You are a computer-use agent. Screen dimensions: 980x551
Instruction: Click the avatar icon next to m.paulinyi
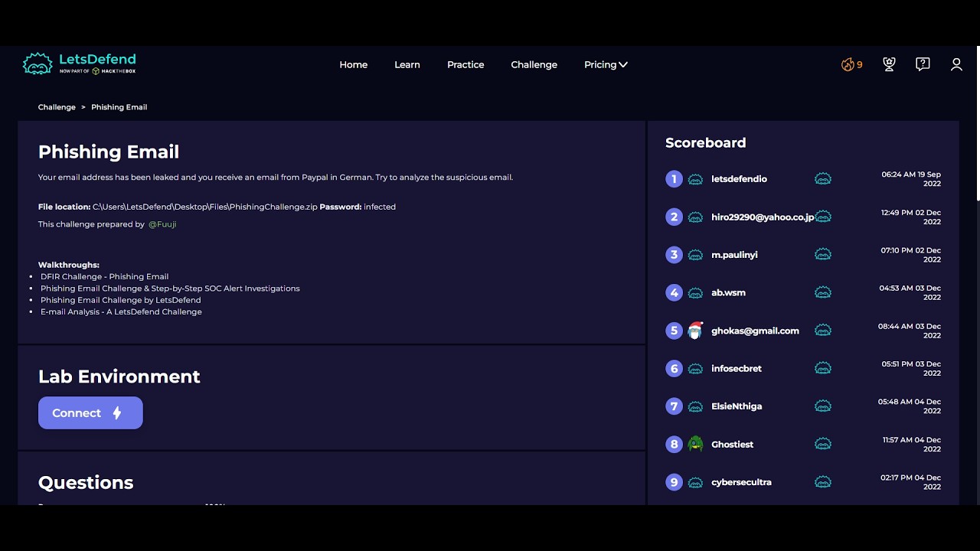coord(695,255)
